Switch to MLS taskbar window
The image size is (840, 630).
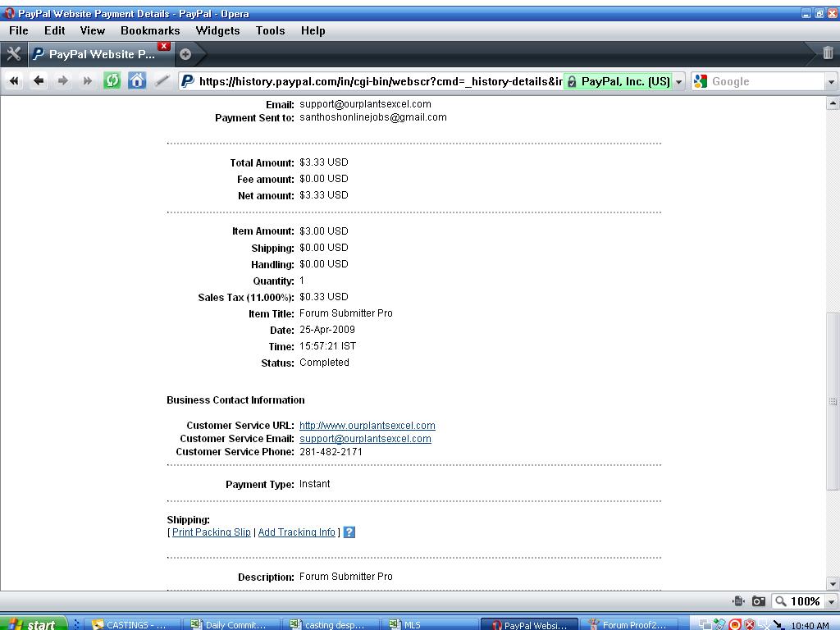click(429, 624)
